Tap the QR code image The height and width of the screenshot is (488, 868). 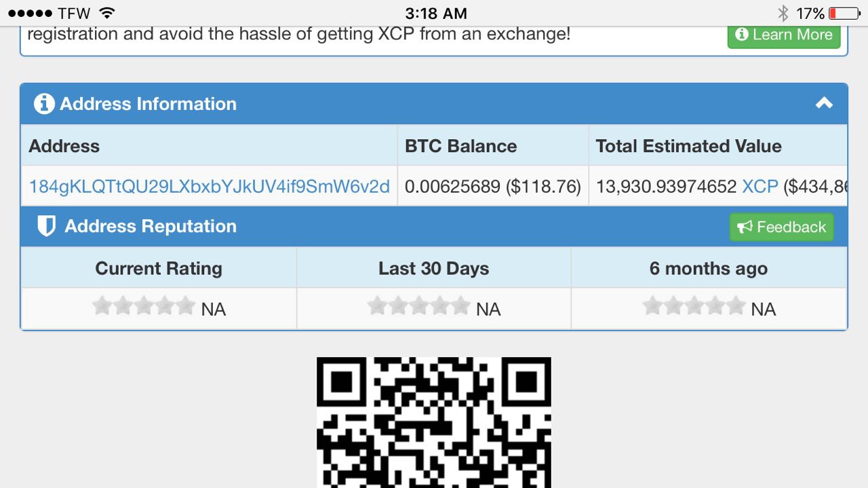[434, 422]
